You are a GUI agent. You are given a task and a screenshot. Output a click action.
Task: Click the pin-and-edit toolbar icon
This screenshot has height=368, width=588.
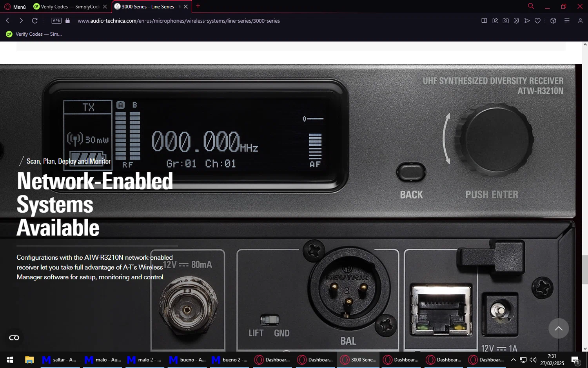pyautogui.click(x=495, y=21)
